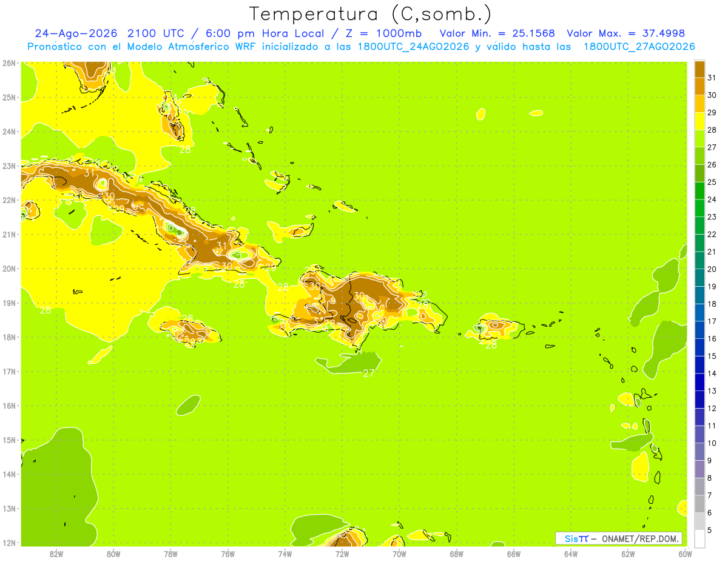
Task: Pick the yellow legend swatch between 28 and 29
Action: 699,121
